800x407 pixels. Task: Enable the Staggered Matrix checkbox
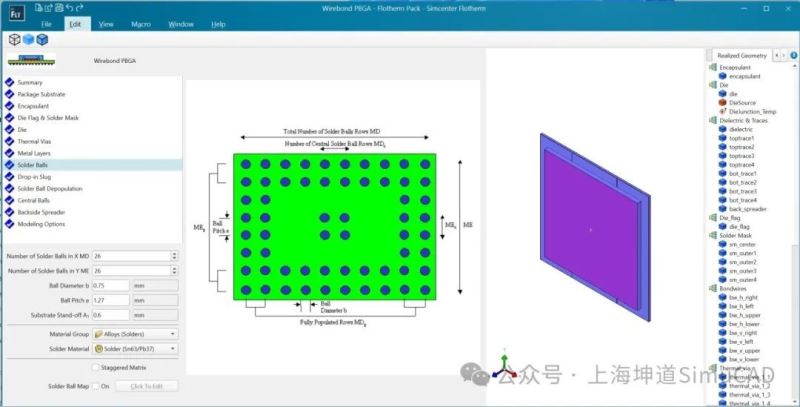(94, 367)
